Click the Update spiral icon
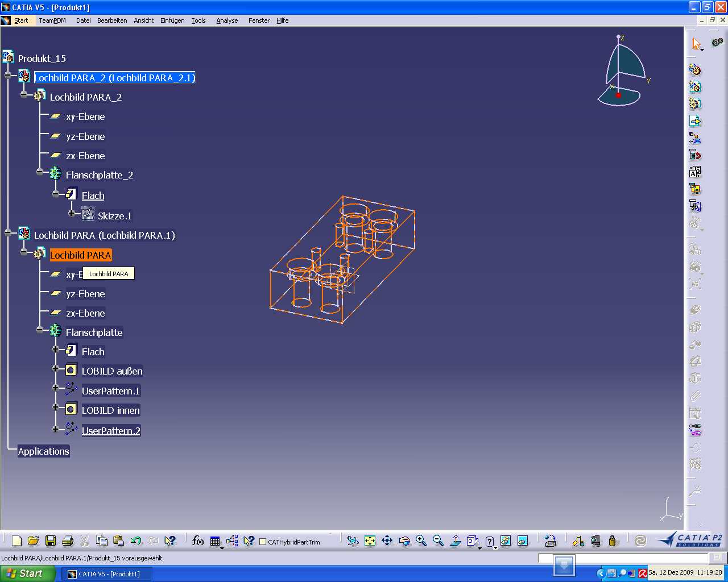Image resolution: width=728 pixels, height=582 pixels. [x=640, y=541]
